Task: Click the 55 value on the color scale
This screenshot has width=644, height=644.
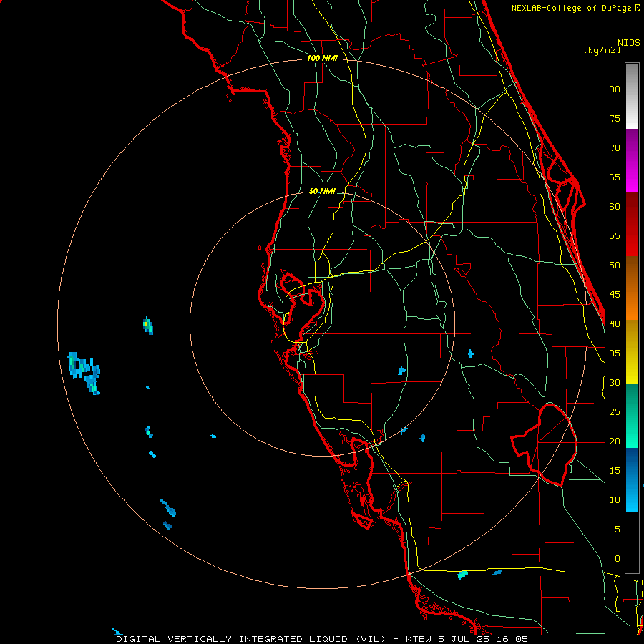Action: point(615,236)
